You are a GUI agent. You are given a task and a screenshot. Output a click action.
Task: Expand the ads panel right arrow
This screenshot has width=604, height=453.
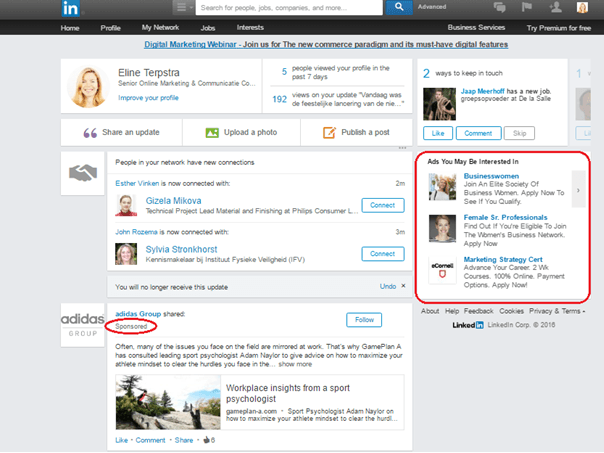[578, 187]
